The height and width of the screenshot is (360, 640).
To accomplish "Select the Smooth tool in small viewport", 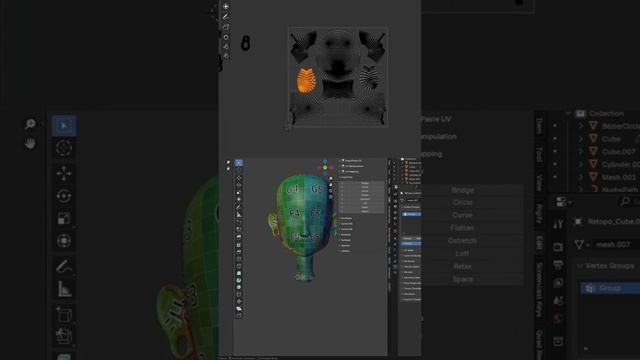I will [239, 287].
